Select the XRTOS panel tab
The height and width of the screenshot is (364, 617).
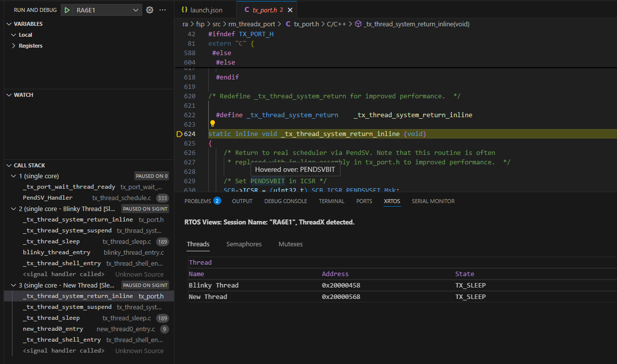click(x=392, y=201)
